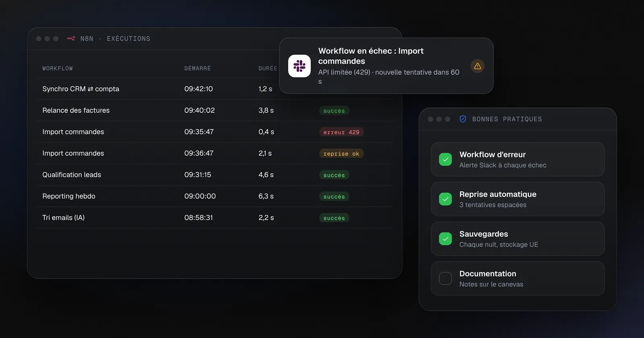Click the warning triangle icon in the notification
The height and width of the screenshot is (338, 644).
(x=477, y=66)
